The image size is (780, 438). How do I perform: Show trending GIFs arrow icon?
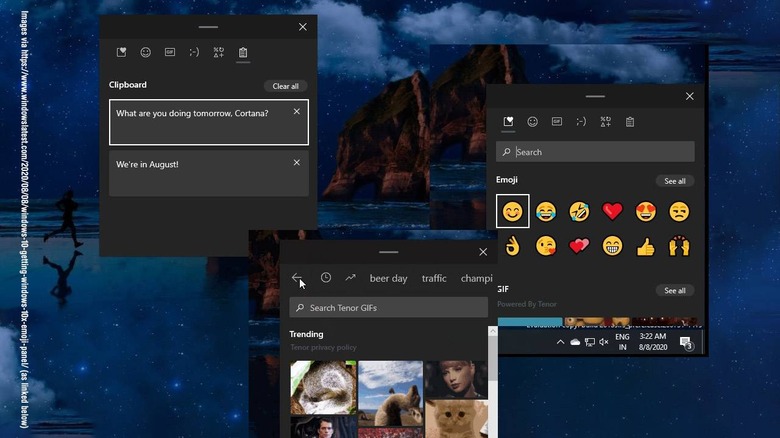(350, 278)
